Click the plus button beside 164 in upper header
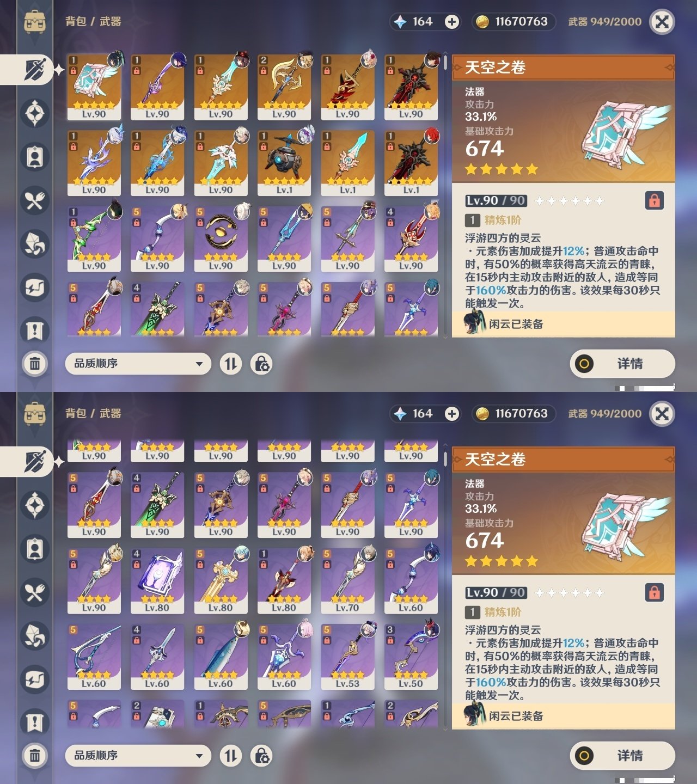Image resolution: width=697 pixels, height=784 pixels. 451,21
